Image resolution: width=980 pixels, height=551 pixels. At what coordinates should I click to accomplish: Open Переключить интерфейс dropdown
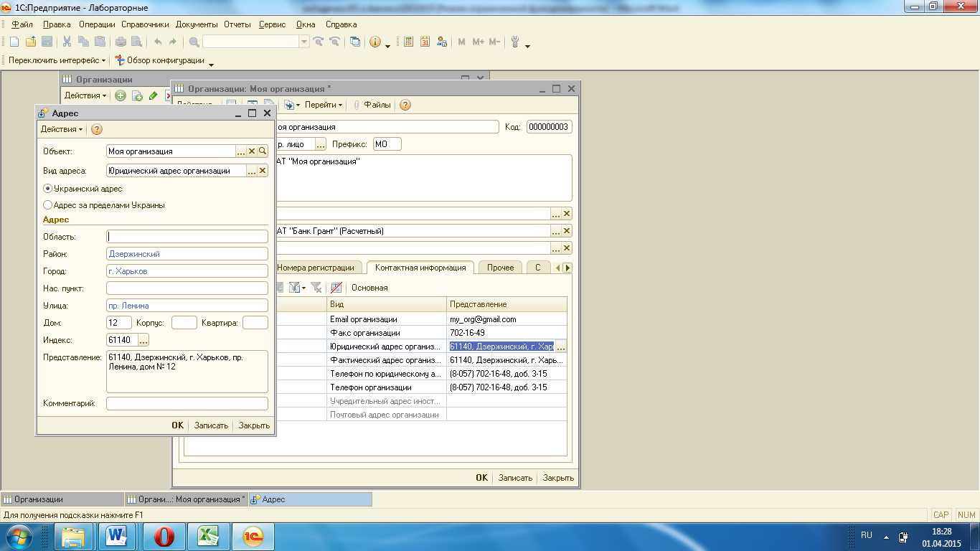point(57,60)
